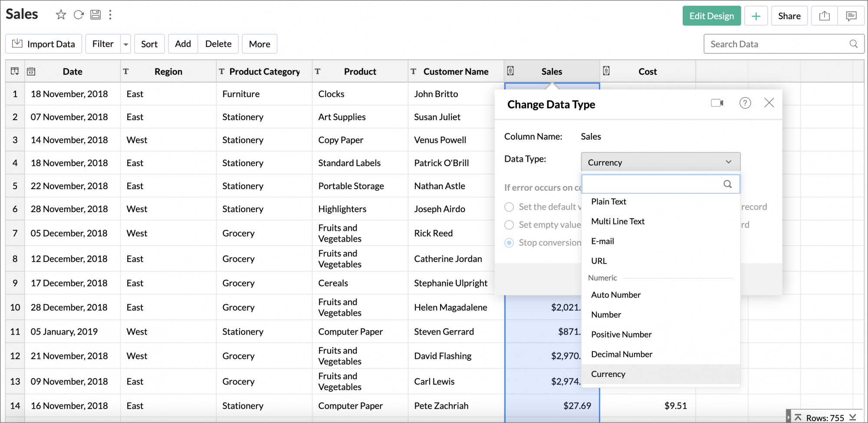This screenshot has width=868, height=423.
Task: Open the comments icon
Action: [851, 16]
